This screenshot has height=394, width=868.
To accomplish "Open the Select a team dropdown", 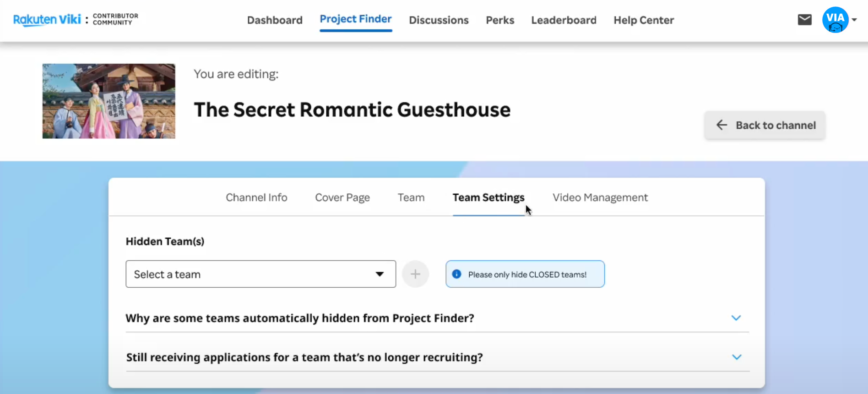I will pyautogui.click(x=260, y=274).
